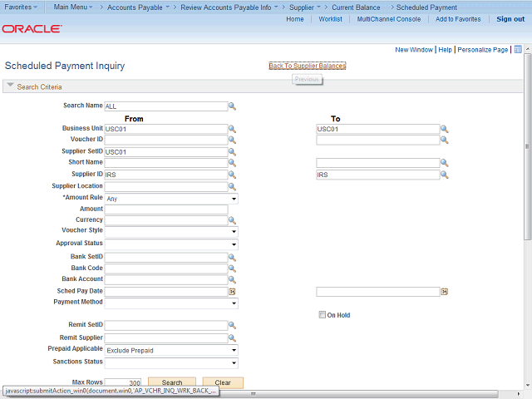Open the Approval Status dropdown

[x=171, y=244]
